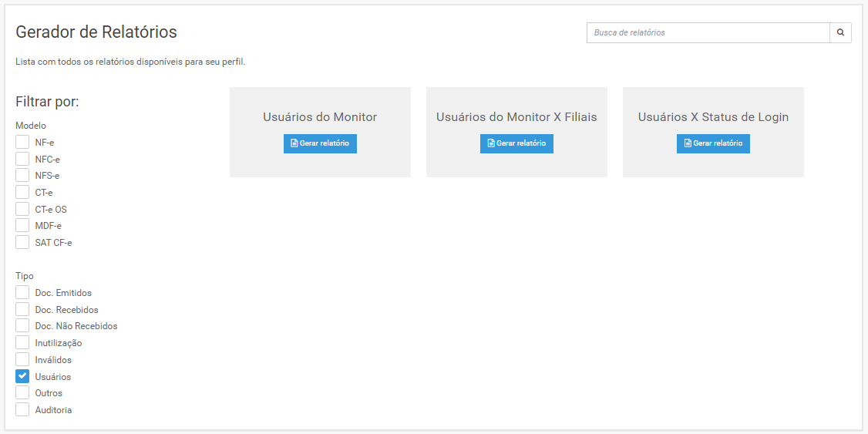
Task: Check the NFC-e model checkbox
Action: pos(22,159)
